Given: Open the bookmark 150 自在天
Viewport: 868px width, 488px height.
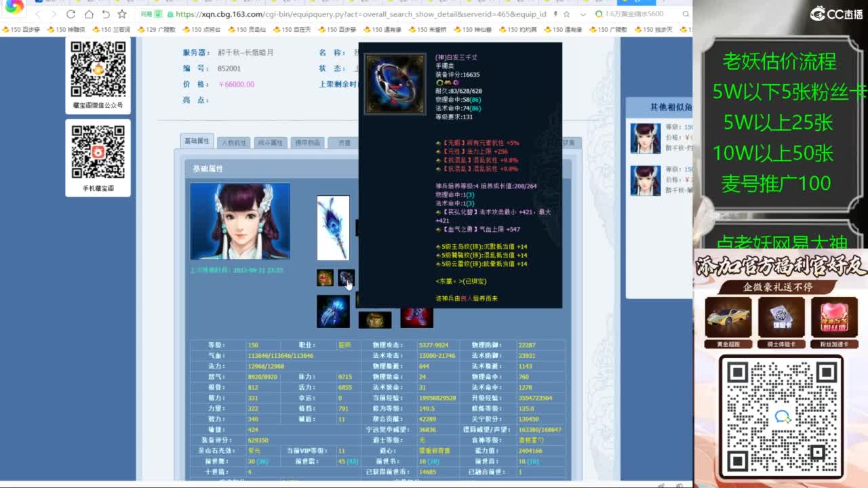Looking at the screenshot, I should [x=292, y=29].
